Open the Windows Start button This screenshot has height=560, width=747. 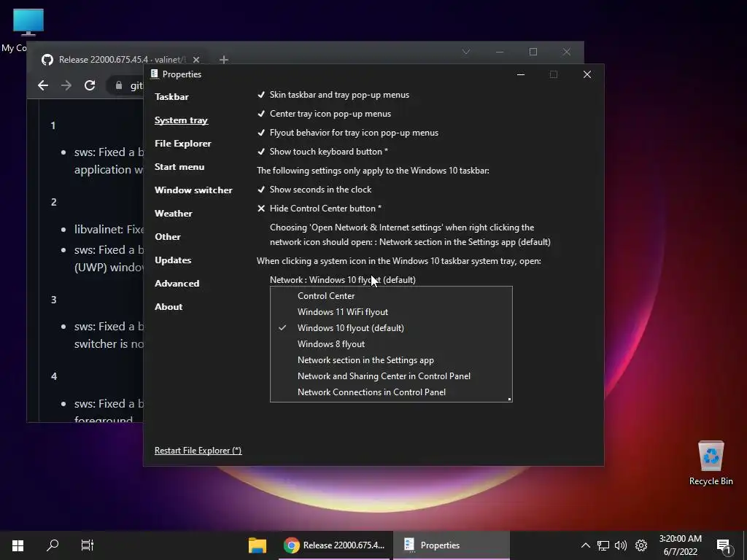click(x=18, y=545)
